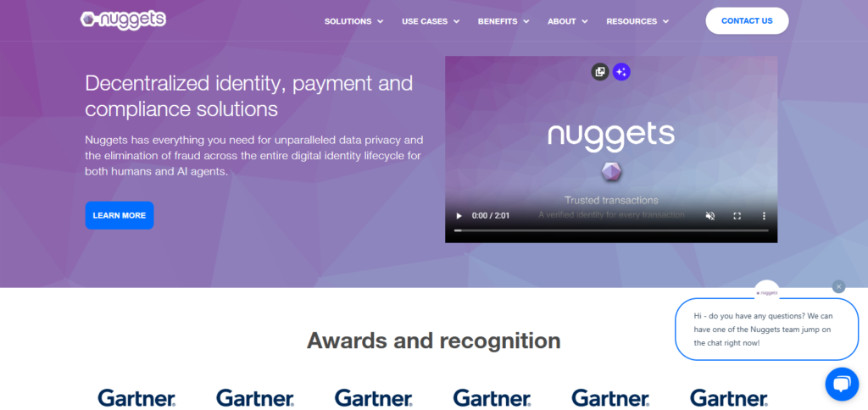Viewport: 868px width, 410px height.
Task: Enter video fullscreen mode
Action: point(737,216)
